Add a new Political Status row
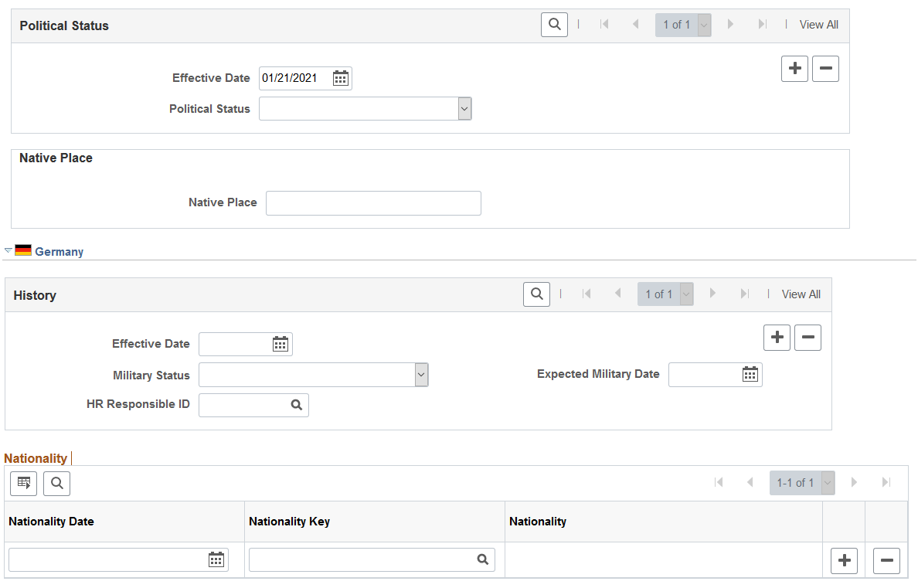 point(794,69)
